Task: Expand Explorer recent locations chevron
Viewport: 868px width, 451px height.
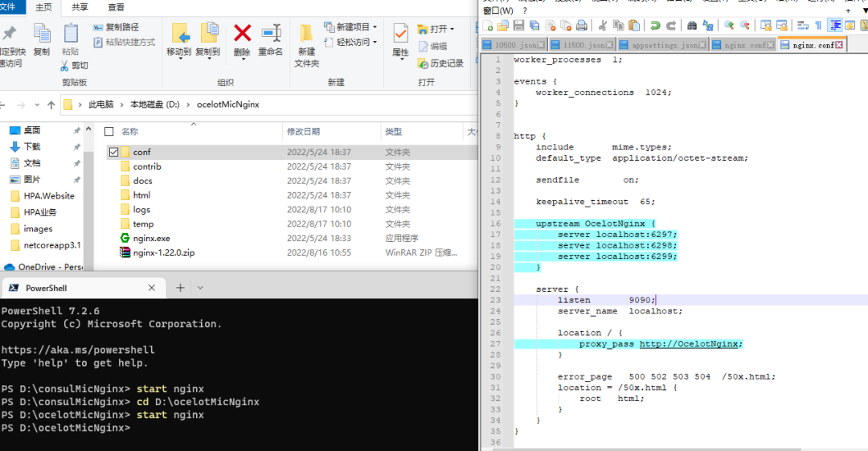Action: click(36, 105)
